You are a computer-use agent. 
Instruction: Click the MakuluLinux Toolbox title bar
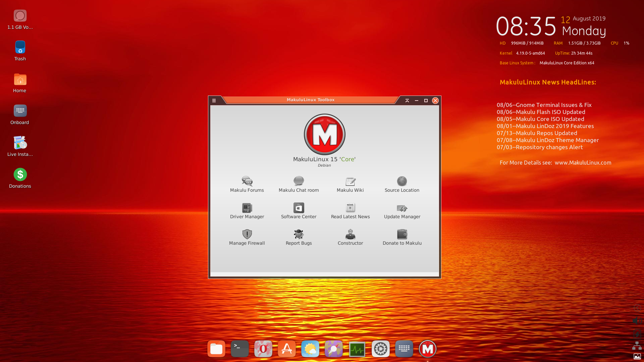[x=311, y=100]
